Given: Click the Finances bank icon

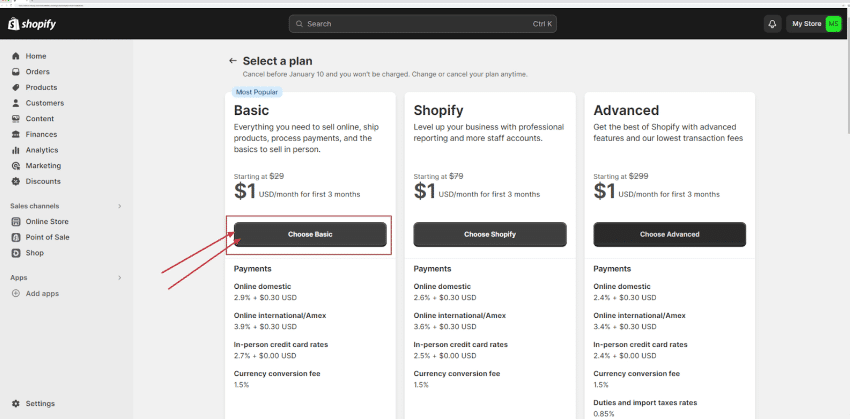Looking at the screenshot, I should tap(16, 134).
